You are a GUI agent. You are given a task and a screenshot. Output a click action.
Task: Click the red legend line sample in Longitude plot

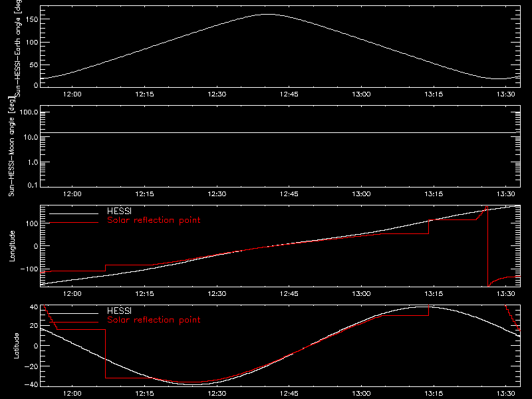pyautogui.click(x=74, y=223)
